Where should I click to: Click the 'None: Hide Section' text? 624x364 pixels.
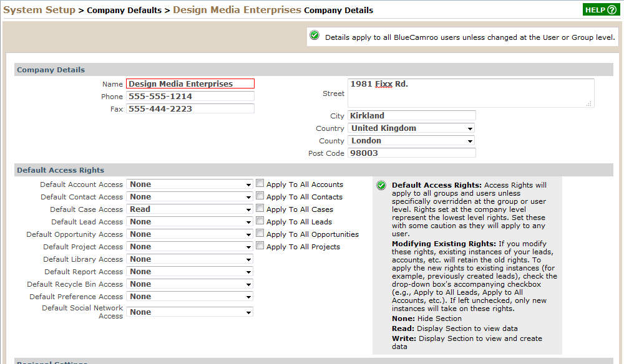tap(427, 318)
